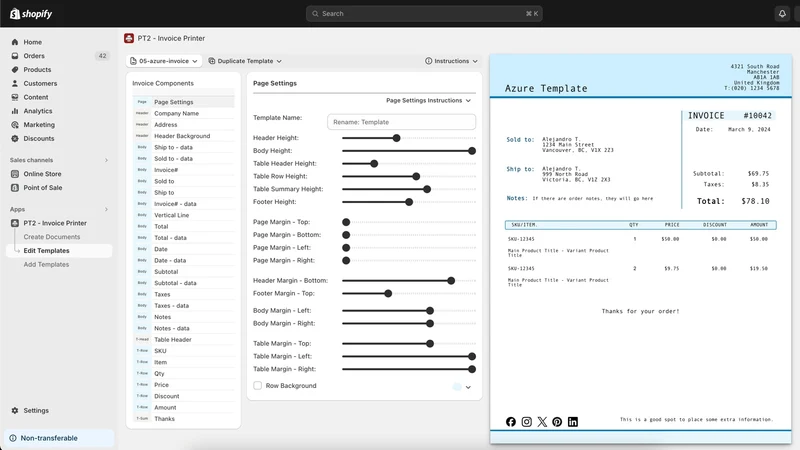
Task: Click the Marketing target icon
Action: (15, 124)
